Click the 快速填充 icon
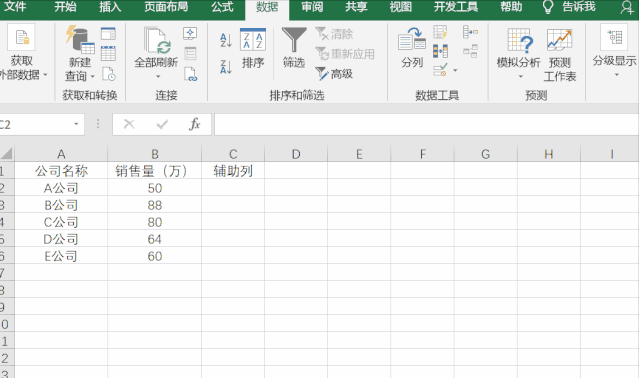The width and height of the screenshot is (639, 378). pyautogui.click(x=440, y=32)
